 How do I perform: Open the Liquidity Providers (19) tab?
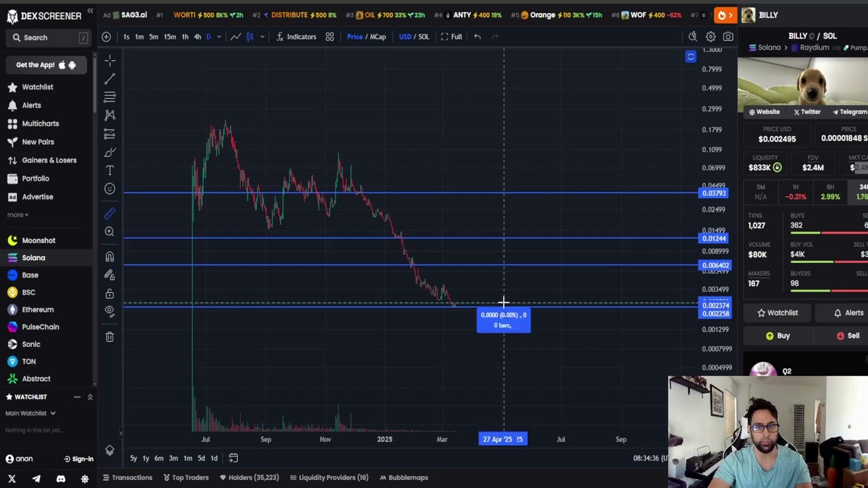click(329, 478)
